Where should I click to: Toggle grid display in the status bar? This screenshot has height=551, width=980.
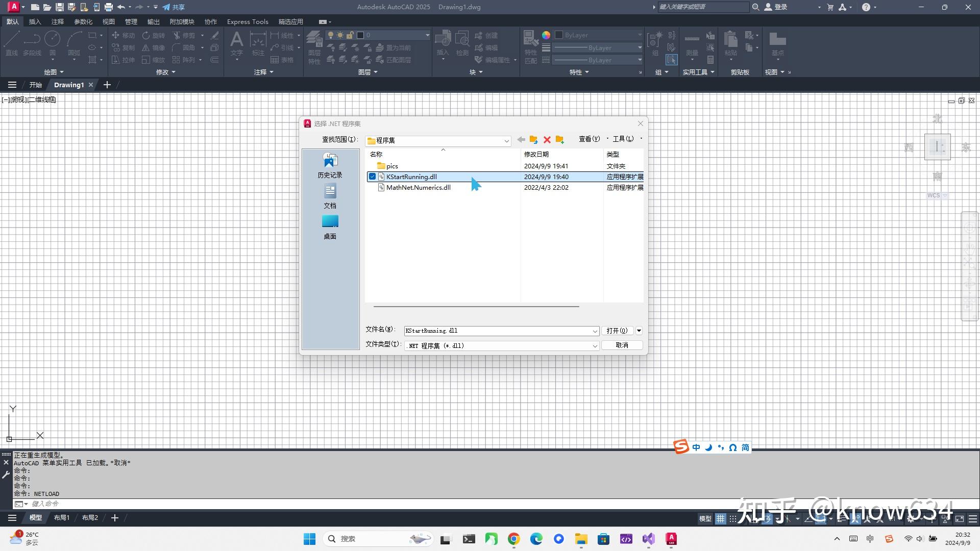721,518
